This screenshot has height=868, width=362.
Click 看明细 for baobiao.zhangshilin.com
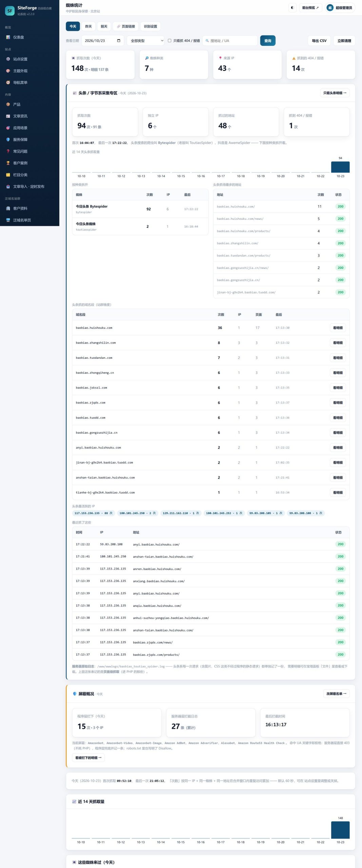(x=338, y=343)
